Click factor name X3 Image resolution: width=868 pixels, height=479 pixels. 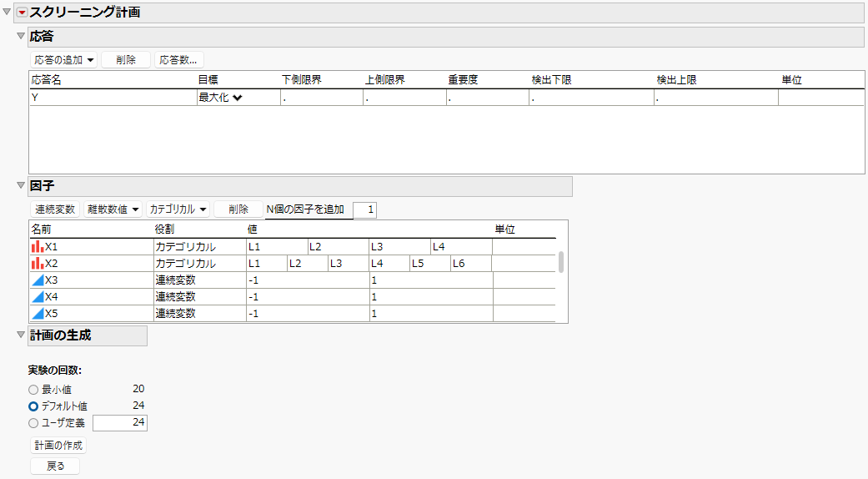coord(51,280)
